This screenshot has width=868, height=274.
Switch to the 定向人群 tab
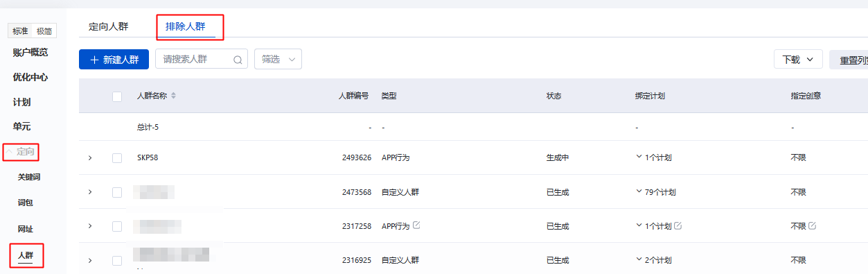point(109,26)
